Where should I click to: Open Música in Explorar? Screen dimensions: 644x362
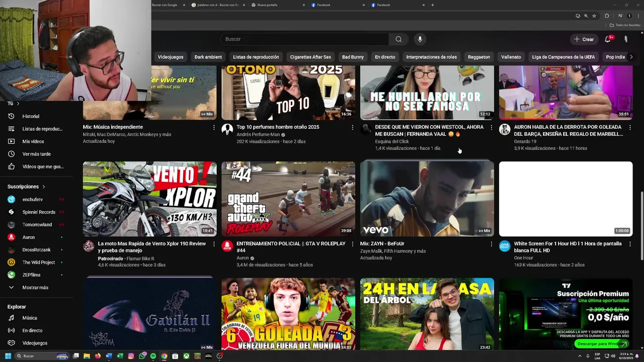[30, 318]
